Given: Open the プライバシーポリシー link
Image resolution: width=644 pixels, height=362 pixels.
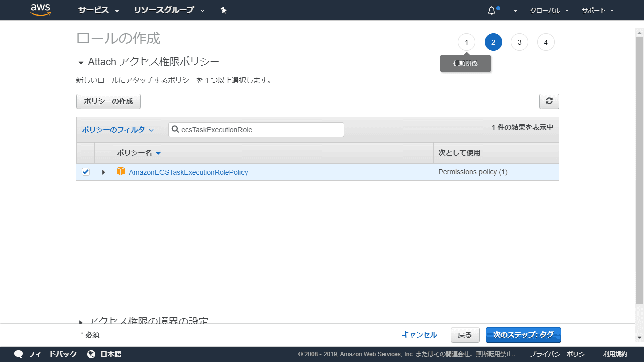Looking at the screenshot, I should click(560, 354).
